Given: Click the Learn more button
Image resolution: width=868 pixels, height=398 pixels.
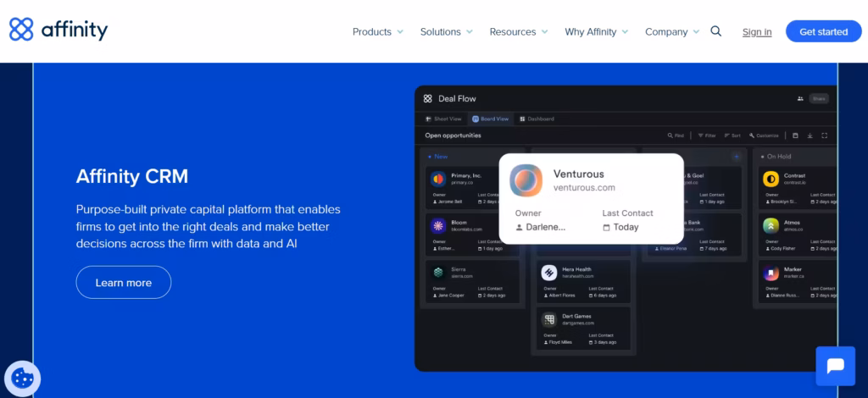Looking at the screenshot, I should (x=124, y=283).
